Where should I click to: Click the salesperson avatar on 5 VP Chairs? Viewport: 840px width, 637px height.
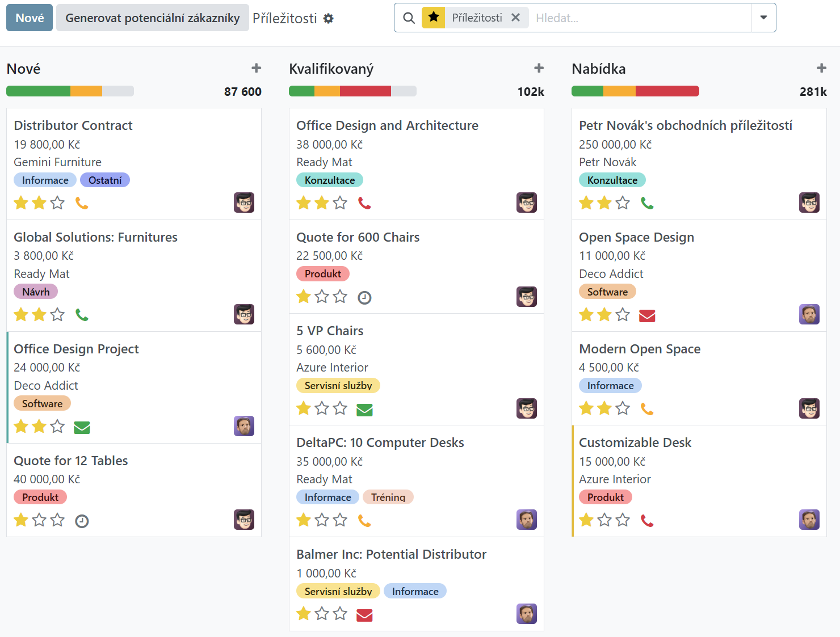point(526,408)
